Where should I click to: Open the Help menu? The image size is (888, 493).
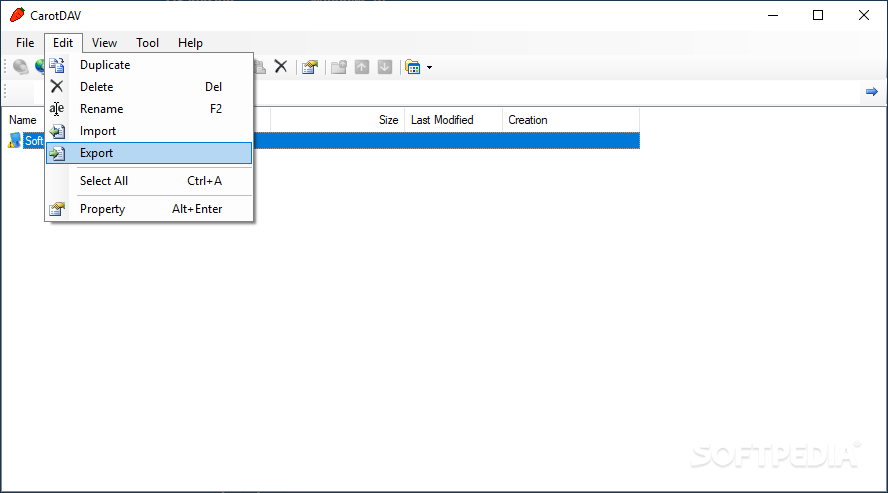190,43
